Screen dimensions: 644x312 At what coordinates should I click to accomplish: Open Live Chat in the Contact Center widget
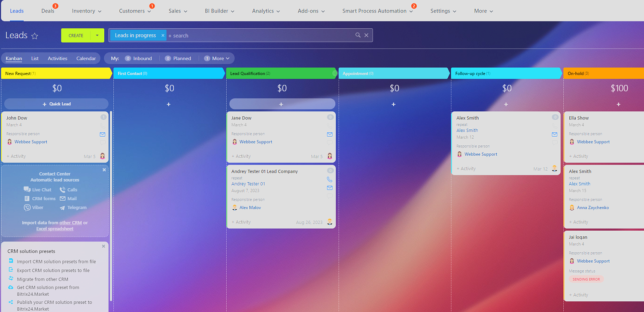tap(37, 189)
